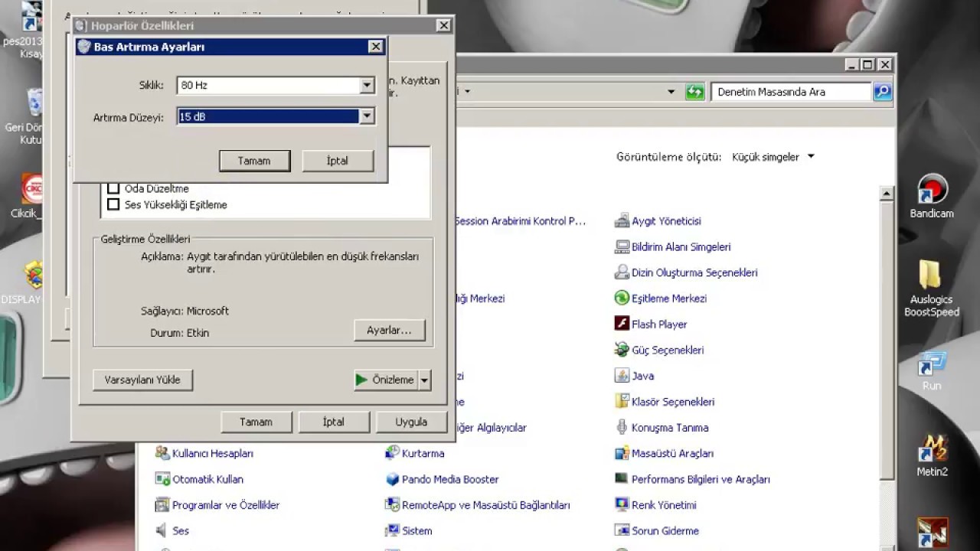Click Varsayılanı Yükle button
The width and height of the screenshot is (980, 551).
[x=142, y=380]
